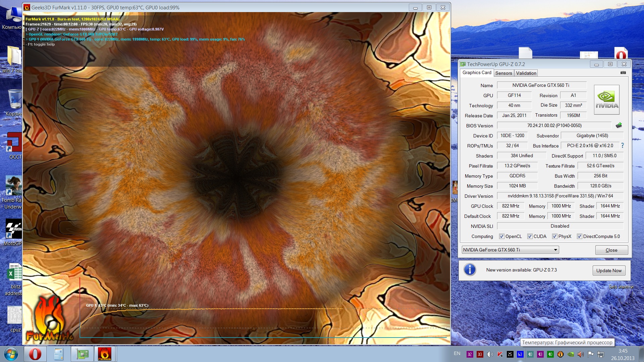This screenshot has width=644, height=362.
Task: Select the Recycle Bin desktop icon
Action: pyautogui.click(x=14, y=102)
